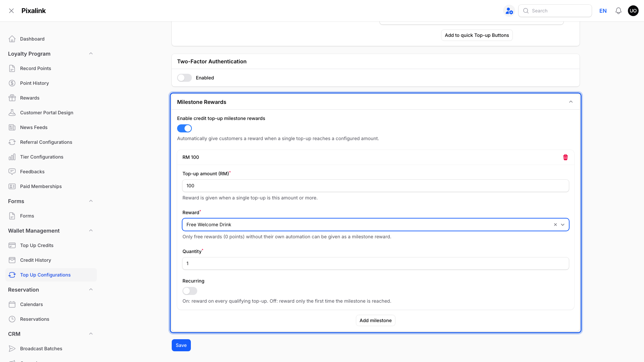Collapse the Reservation sidebar section
644x362 pixels.
coord(91,290)
